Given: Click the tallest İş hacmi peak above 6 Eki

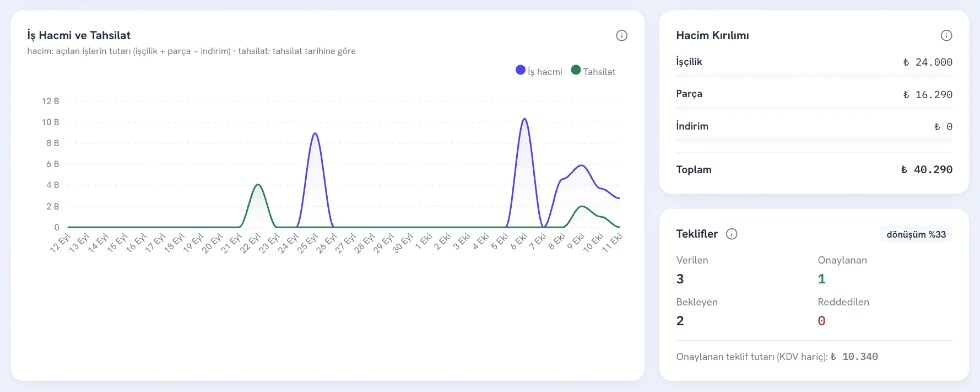Looking at the screenshot, I should 524,119.
